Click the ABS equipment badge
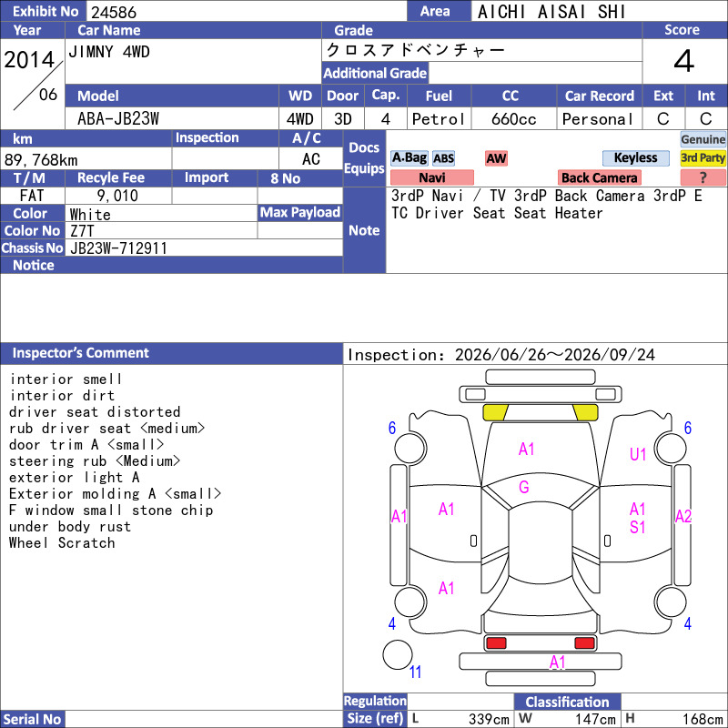Viewport: 728px width, 728px height. [x=443, y=158]
